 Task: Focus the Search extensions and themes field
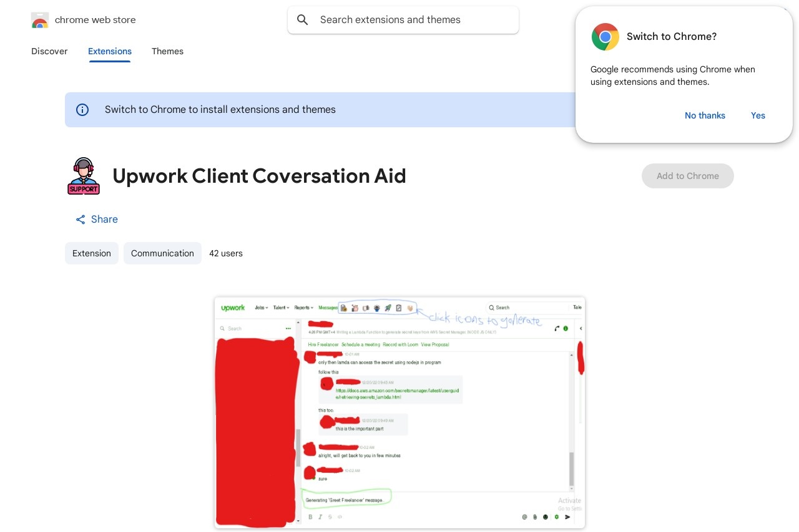(403, 20)
